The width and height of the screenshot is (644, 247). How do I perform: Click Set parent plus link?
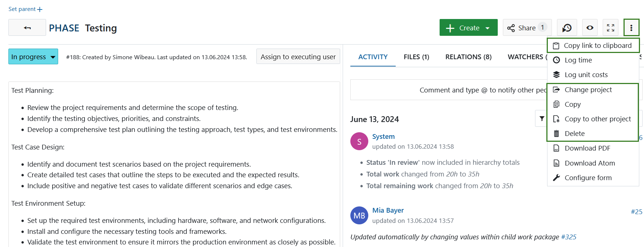click(x=26, y=9)
